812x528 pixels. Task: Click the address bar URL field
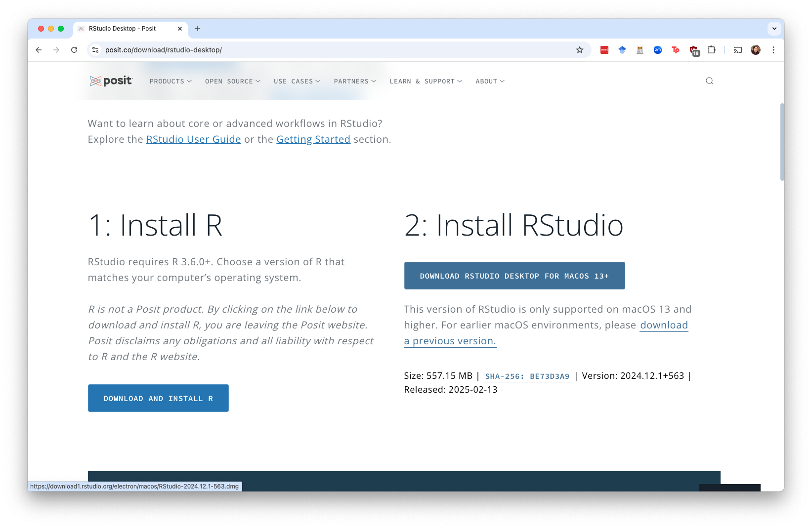(x=336, y=50)
